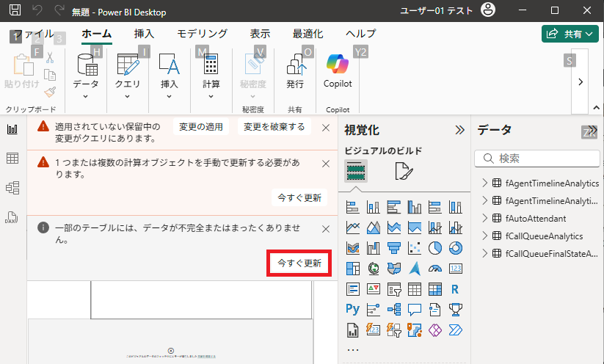Viewport: 604px width, 364px height.
Task: Select the treemap visual
Action: (353, 269)
